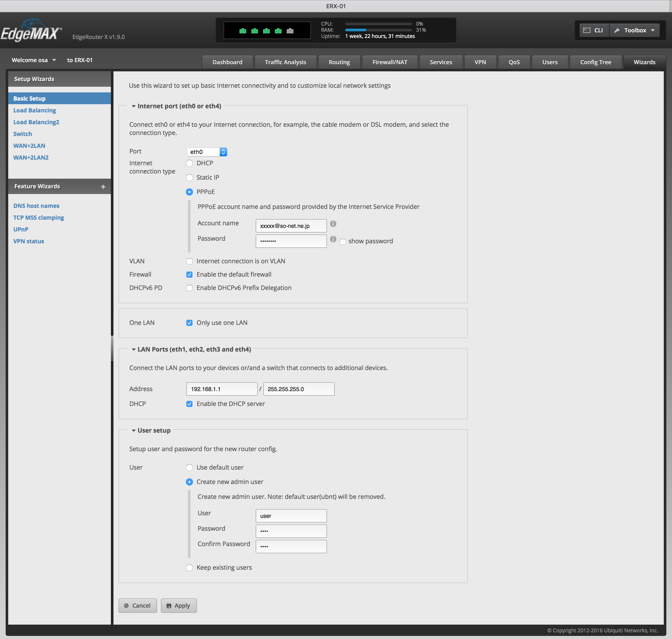This screenshot has height=639, width=672.
Task: Click the first green port indicator icon
Action: click(x=243, y=31)
